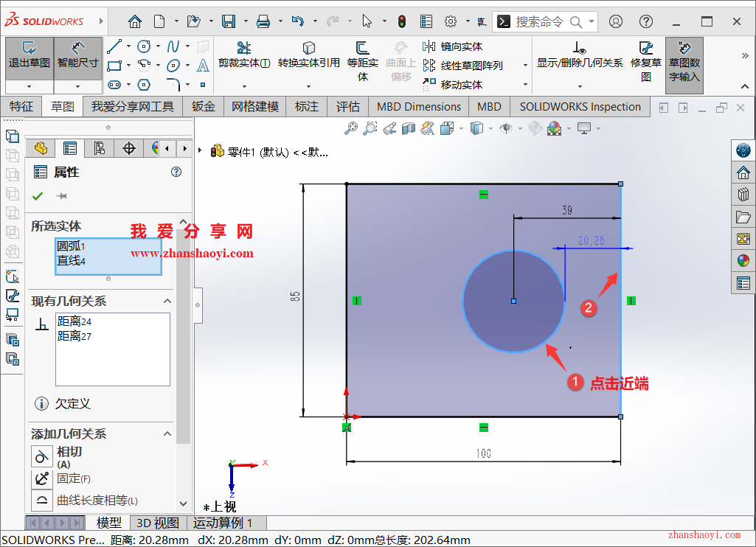Switch to the MBD Dimensions tab
Viewport: 756px width, 547px height.
(418, 106)
